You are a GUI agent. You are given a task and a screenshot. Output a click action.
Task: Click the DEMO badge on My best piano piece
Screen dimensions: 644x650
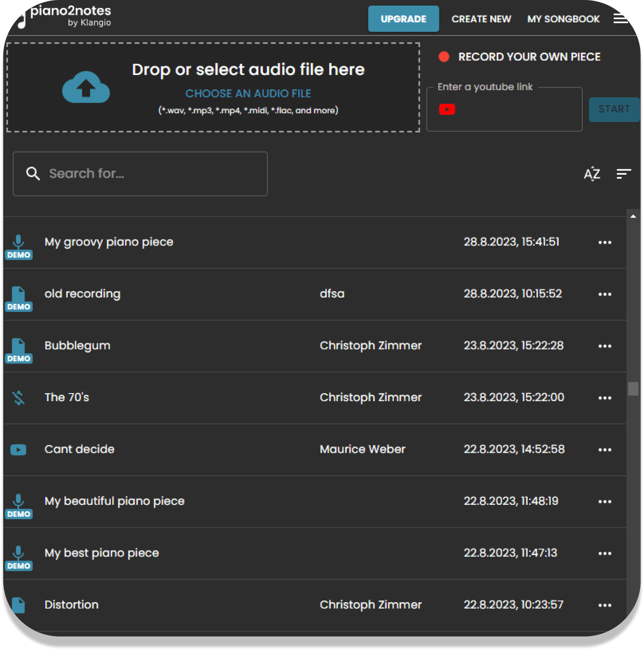(x=19, y=565)
